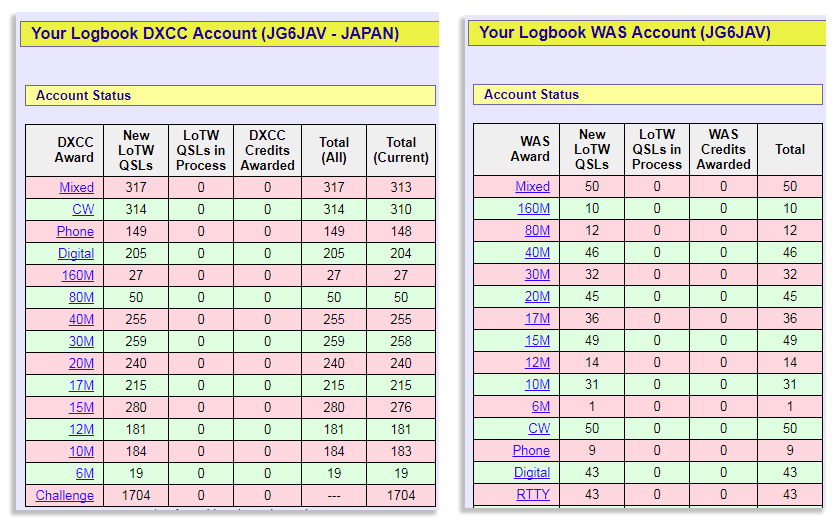Open the 6M link in WAS table
The height and width of the screenshot is (527, 840).
pos(540,406)
